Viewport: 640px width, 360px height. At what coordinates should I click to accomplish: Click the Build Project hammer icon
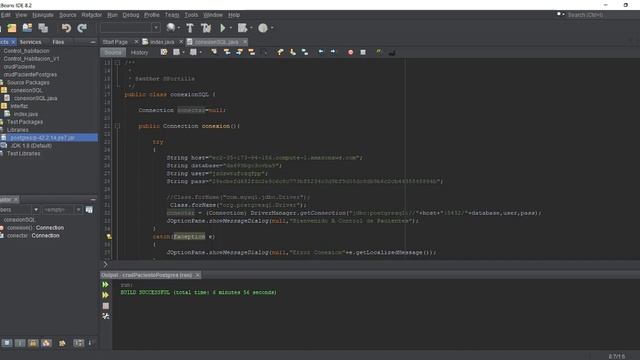tap(190, 28)
